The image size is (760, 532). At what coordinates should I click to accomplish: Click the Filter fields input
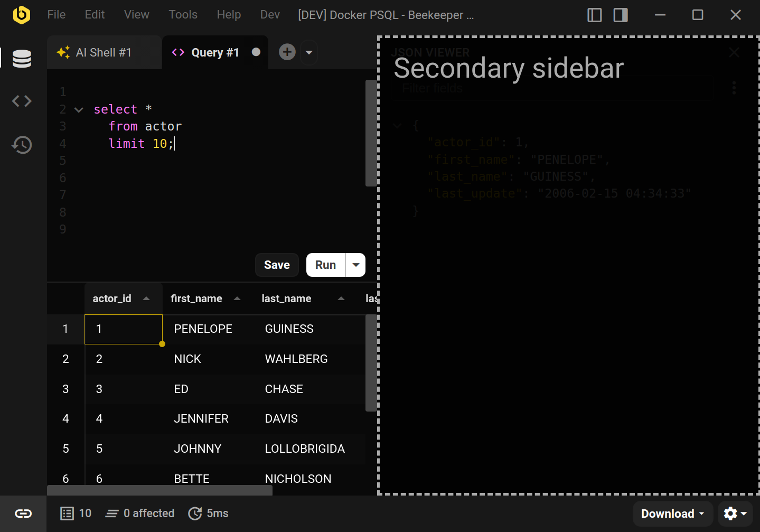[552, 88]
